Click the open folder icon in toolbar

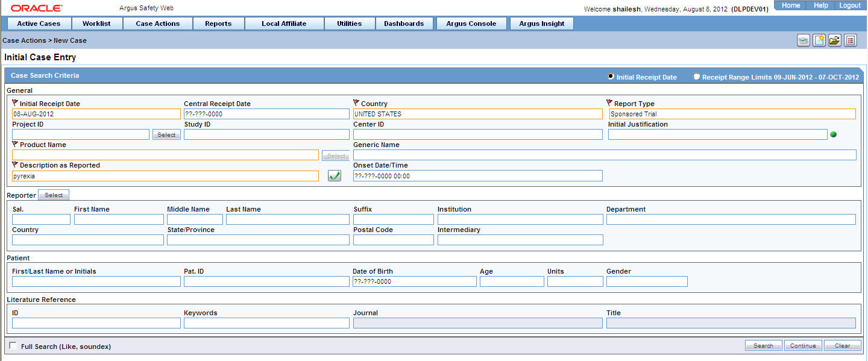click(834, 40)
